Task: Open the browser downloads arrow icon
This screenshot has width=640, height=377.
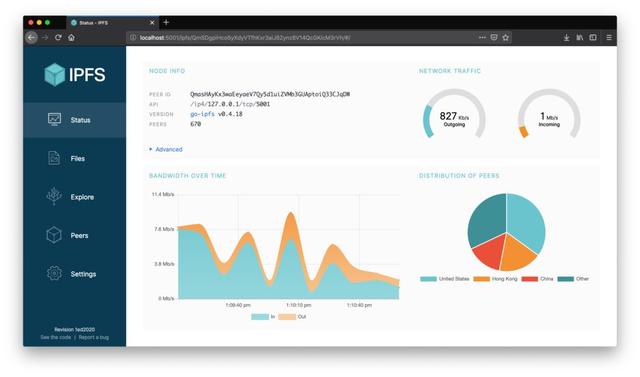Action: 567,38
